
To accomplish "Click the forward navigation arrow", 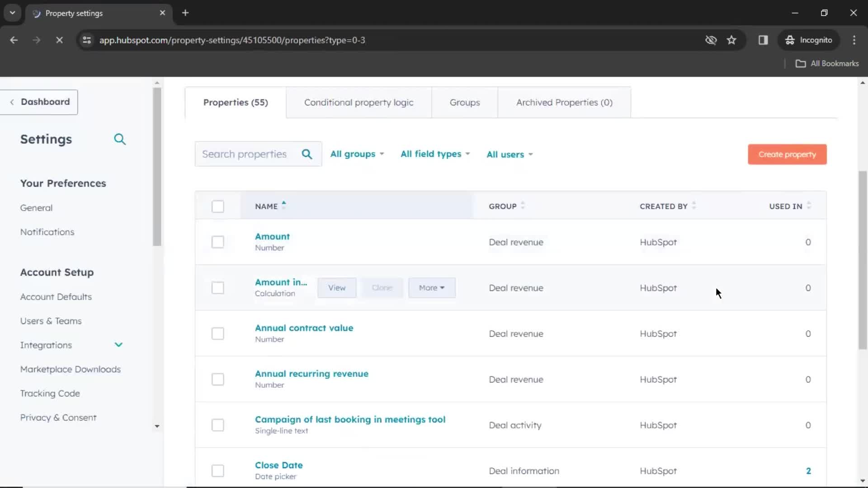I will [37, 40].
